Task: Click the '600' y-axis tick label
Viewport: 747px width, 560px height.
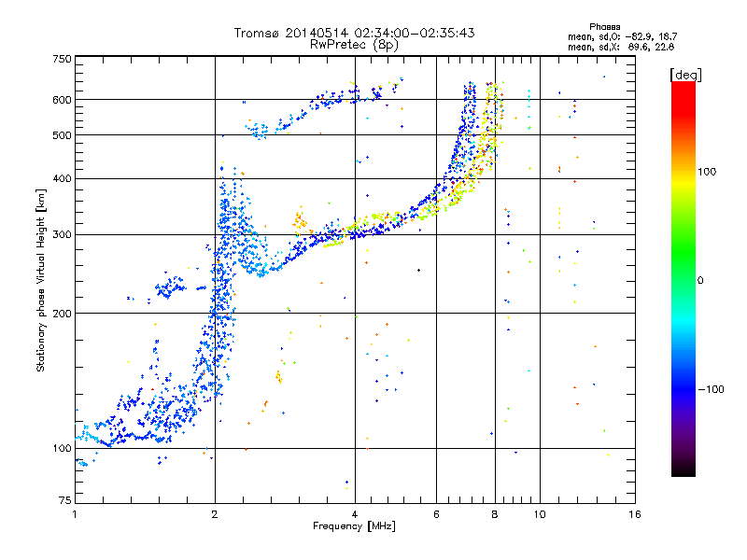Action: click(x=63, y=100)
